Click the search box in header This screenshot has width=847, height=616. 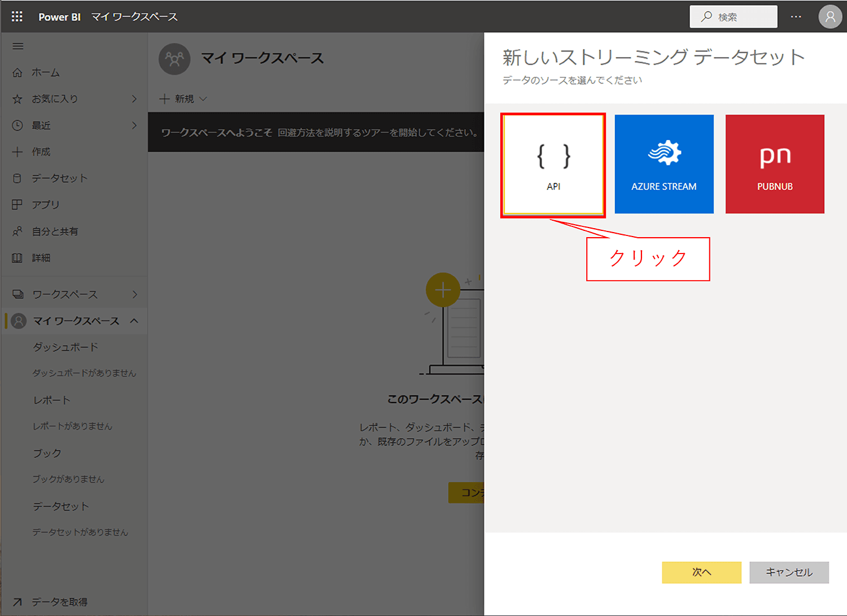click(734, 17)
